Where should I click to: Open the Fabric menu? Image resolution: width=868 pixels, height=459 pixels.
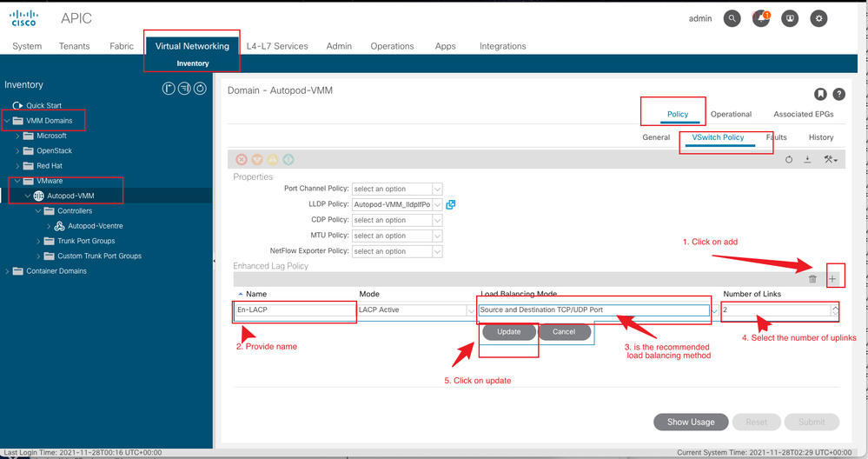pos(122,46)
